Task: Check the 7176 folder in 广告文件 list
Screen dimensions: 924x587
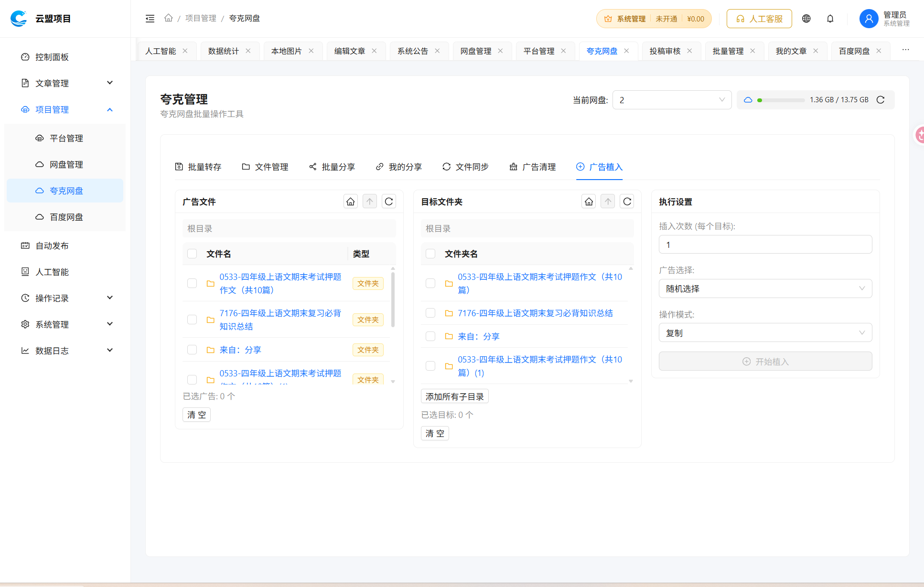Action: pyautogui.click(x=192, y=320)
